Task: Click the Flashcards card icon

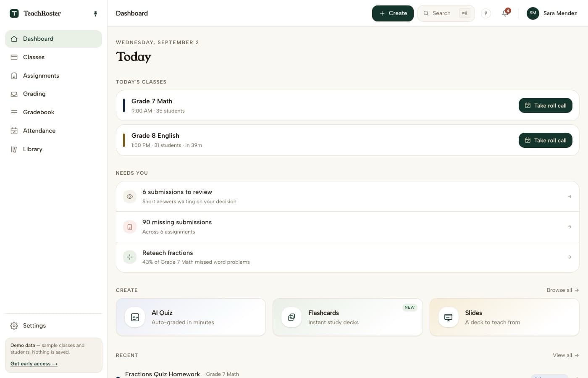Action: 291,317
